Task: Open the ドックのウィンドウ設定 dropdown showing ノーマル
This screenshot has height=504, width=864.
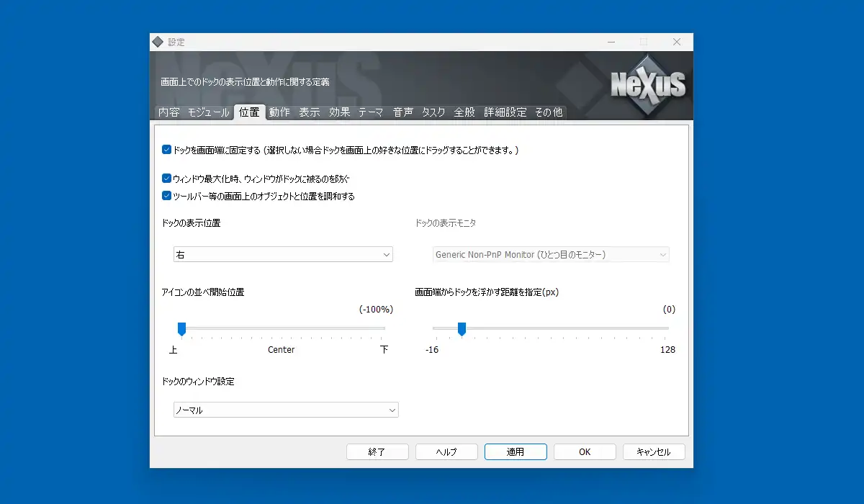Action: (x=286, y=410)
